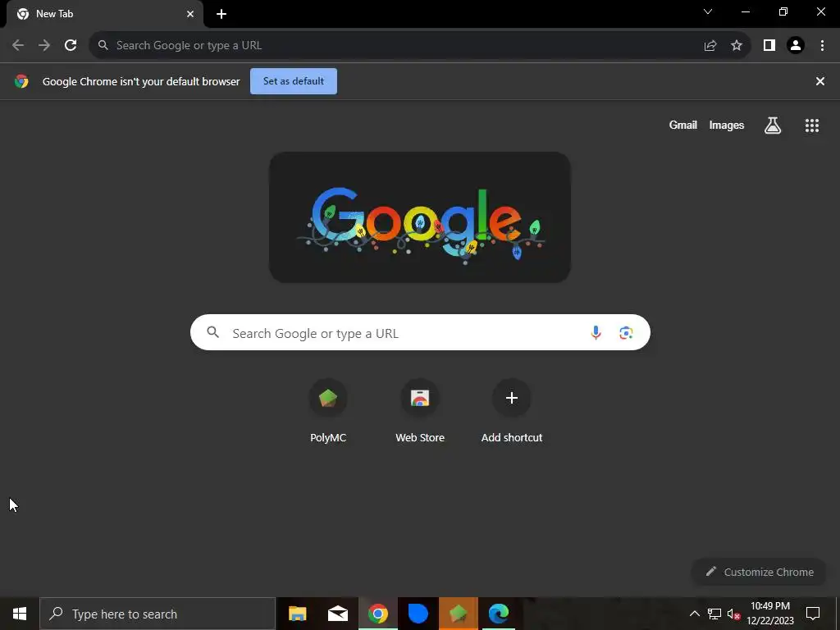The height and width of the screenshot is (630, 840).
Task: Open the Search Labs flask icon
Action: [x=773, y=126]
